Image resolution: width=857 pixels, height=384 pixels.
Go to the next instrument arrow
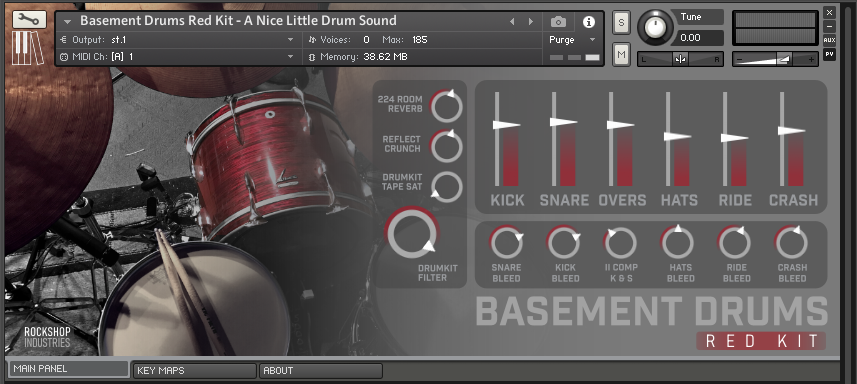[x=531, y=22]
